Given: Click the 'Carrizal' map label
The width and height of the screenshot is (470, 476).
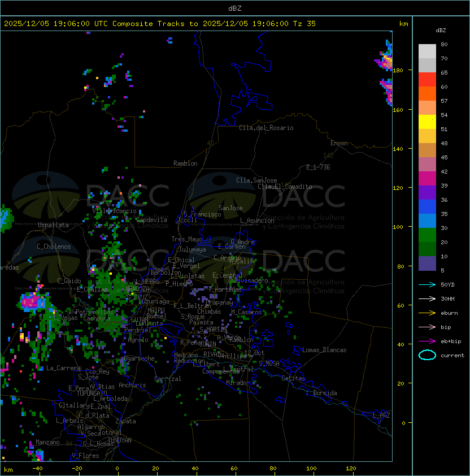Looking at the screenshot, I should (168, 379).
